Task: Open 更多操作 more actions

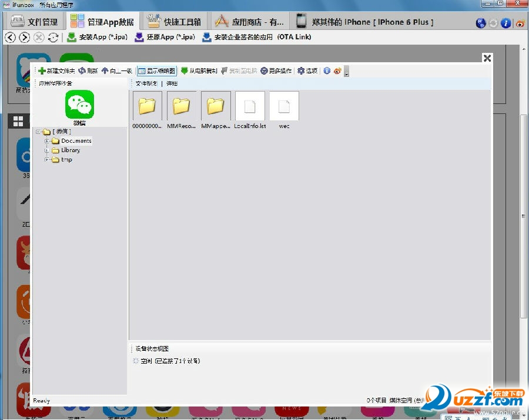Action: (276, 71)
